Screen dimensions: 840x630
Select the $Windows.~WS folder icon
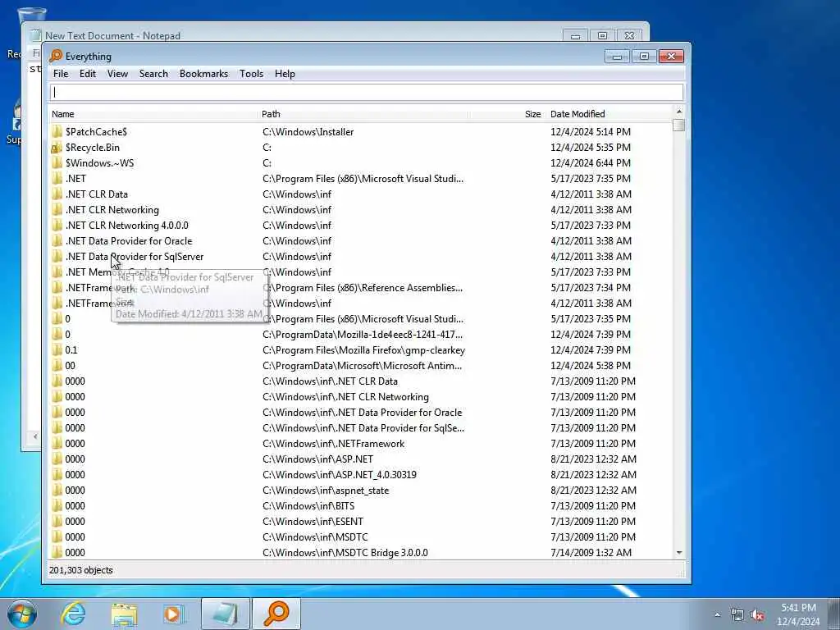[57, 163]
